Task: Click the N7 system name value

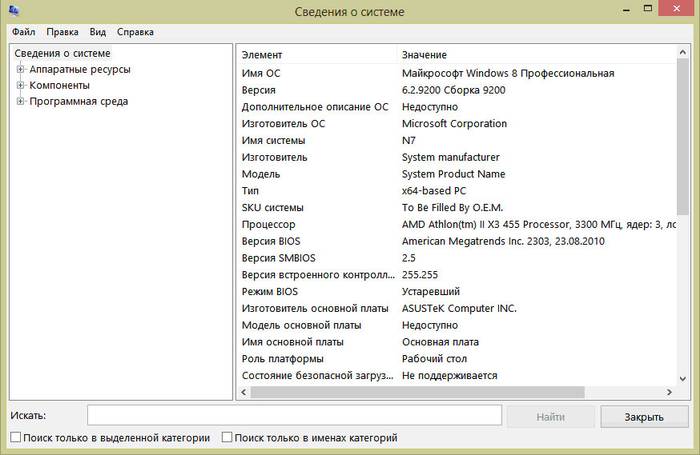Action: tap(408, 140)
